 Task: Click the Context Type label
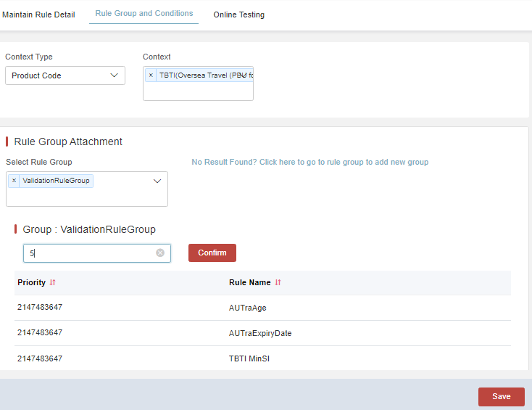point(29,57)
